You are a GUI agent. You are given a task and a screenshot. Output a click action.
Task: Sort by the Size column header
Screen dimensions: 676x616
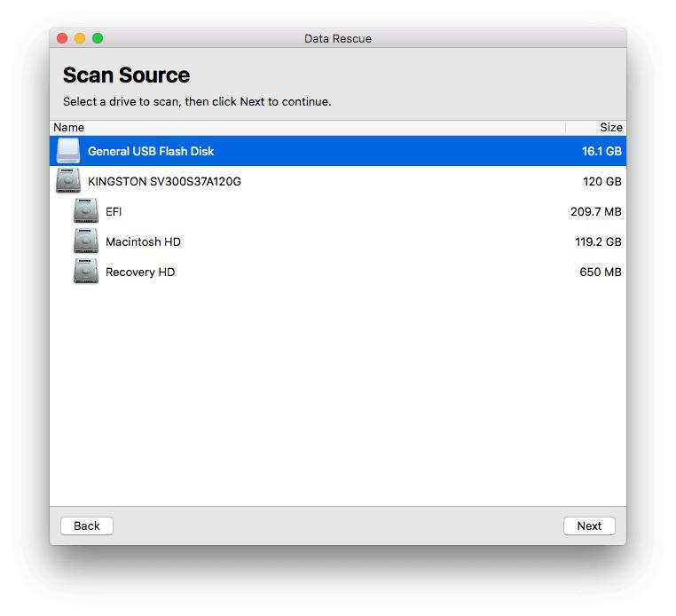point(596,128)
